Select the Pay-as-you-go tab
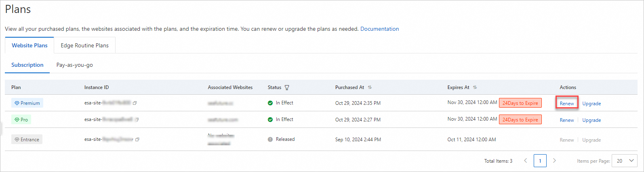Image resolution: width=644 pixels, height=172 pixels. coord(75,65)
